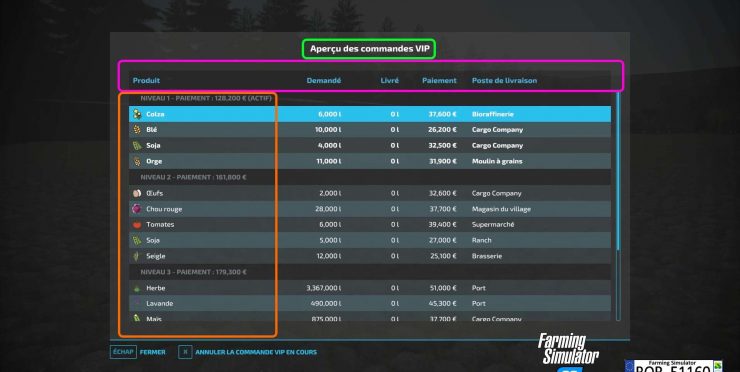Image resolution: width=740 pixels, height=372 pixels.
Task: Select the Niveau 1 Soja Cargo Company row
Action: (370, 145)
